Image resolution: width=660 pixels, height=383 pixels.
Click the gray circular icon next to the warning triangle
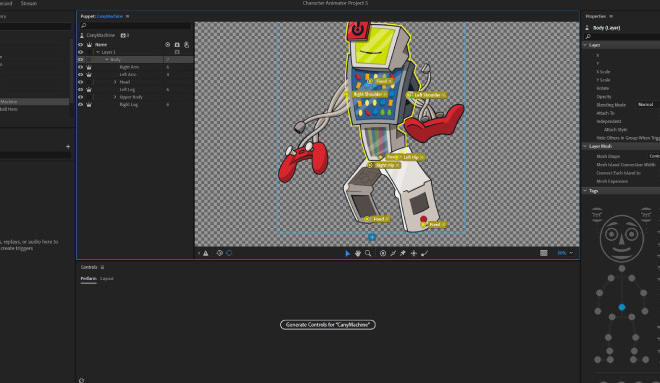tap(219, 253)
